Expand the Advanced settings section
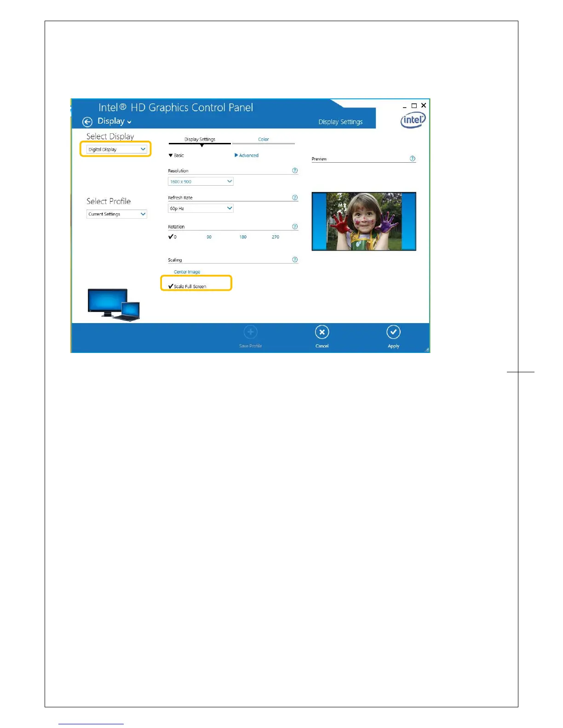 point(247,155)
